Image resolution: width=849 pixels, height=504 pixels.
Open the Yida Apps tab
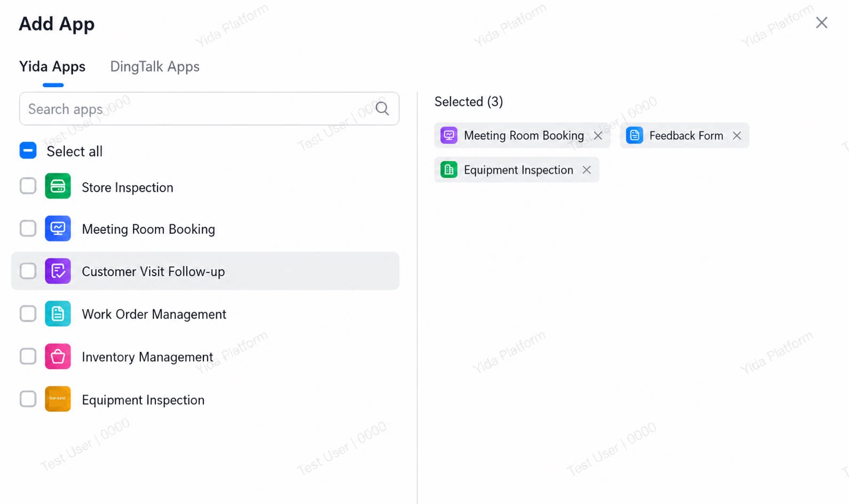click(x=52, y=67)
